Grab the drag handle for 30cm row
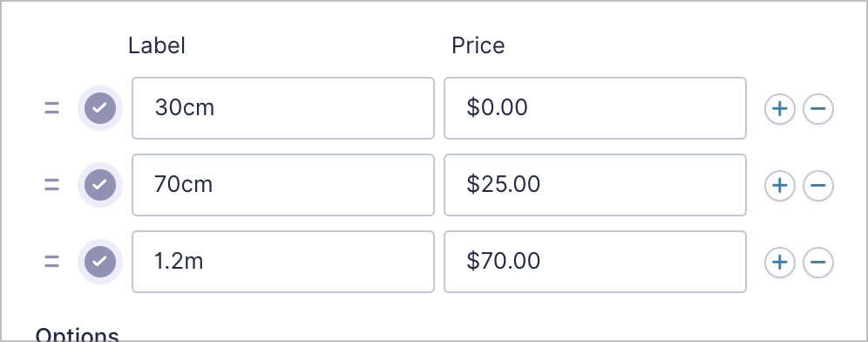Screen dimensions: 868x342 51,108
